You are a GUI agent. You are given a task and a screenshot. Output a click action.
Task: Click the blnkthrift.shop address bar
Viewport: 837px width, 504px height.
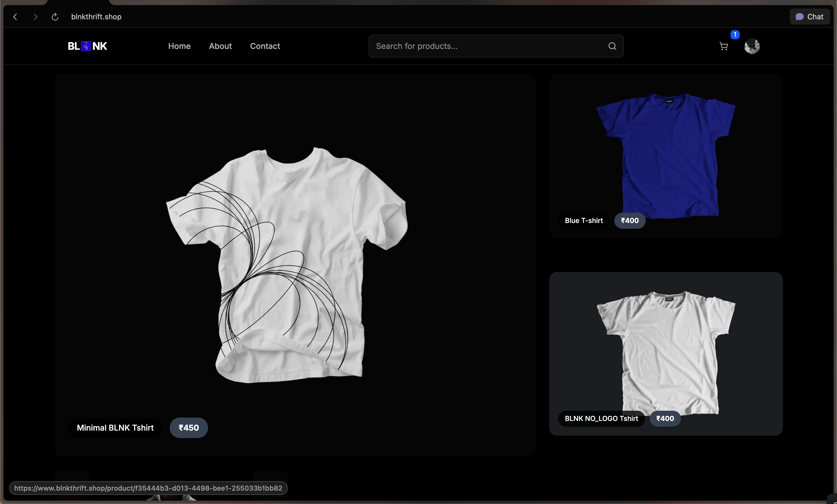pos(96,16)
